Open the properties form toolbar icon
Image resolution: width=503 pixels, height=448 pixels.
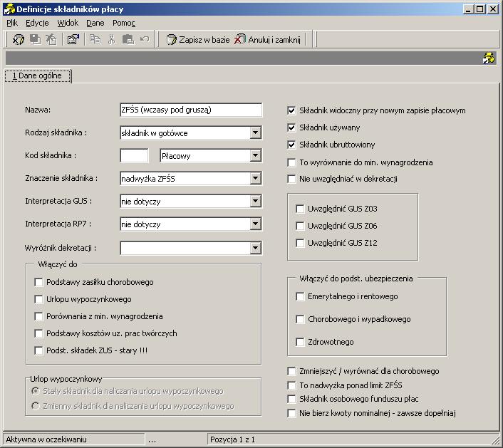[73, 39]
